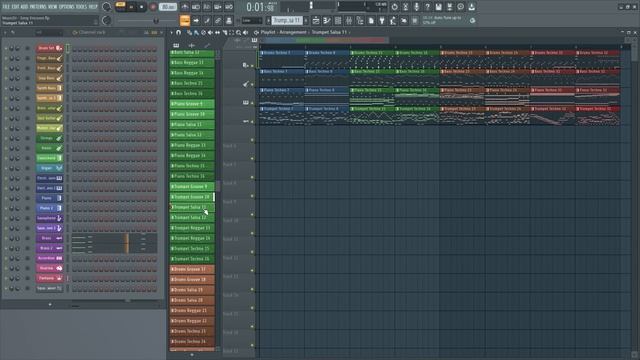Open the EDIT menu
This screenshot has height=360, width=640.
(x=15, y=7)
